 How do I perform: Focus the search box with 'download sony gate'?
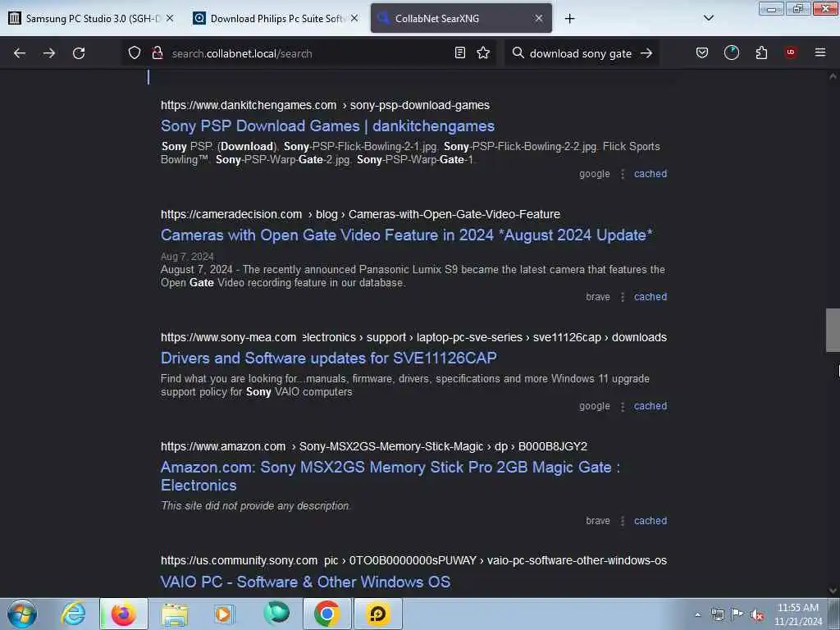[x=581, y=53]
